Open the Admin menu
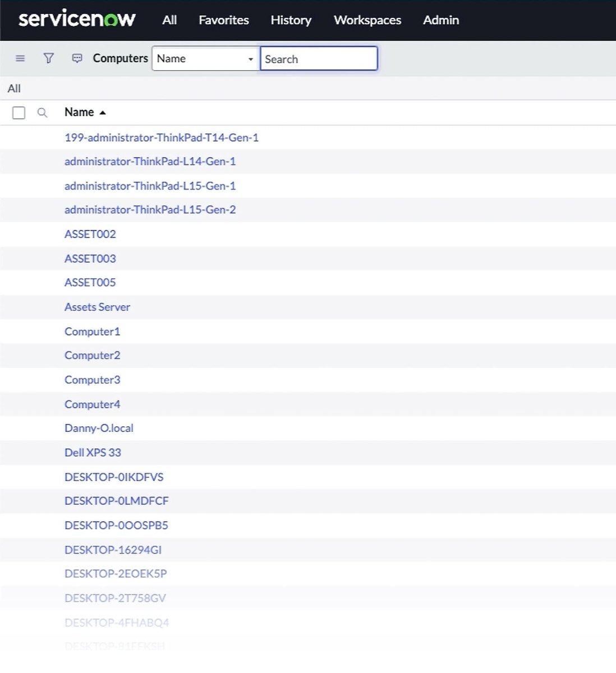The width and height of the screenshot is (616, 673). (440, 20)
